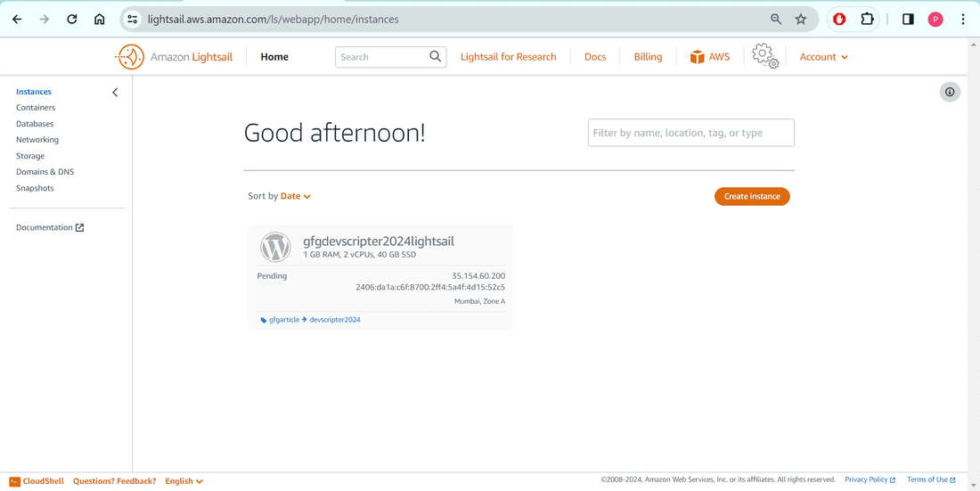980x491 pixels.
Task: Toggle the browser side panel icon
Action: point(908,20)
